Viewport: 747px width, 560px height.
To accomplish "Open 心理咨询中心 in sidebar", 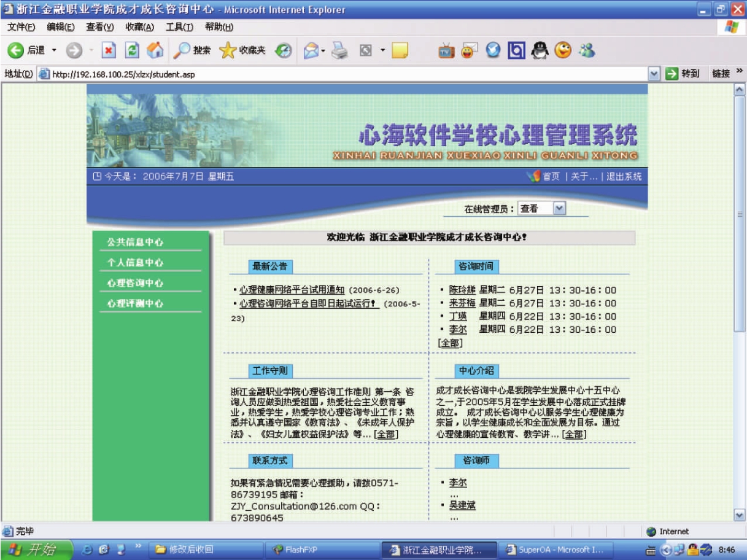I will [136, 283].
